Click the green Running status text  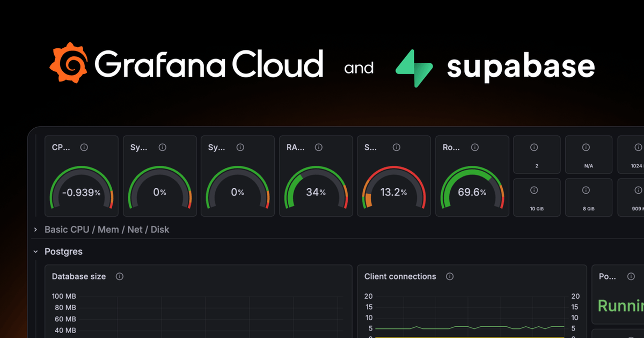click(621, 306)
